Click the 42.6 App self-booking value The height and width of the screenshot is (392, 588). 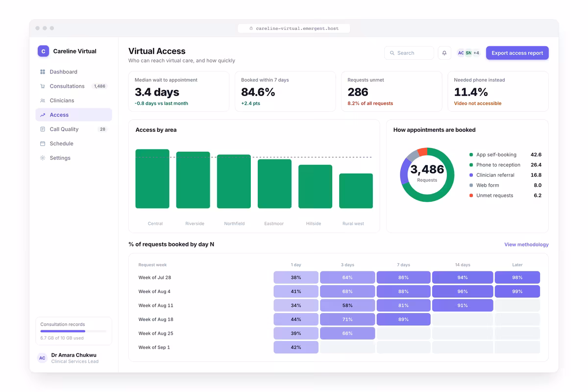point(536,155)
